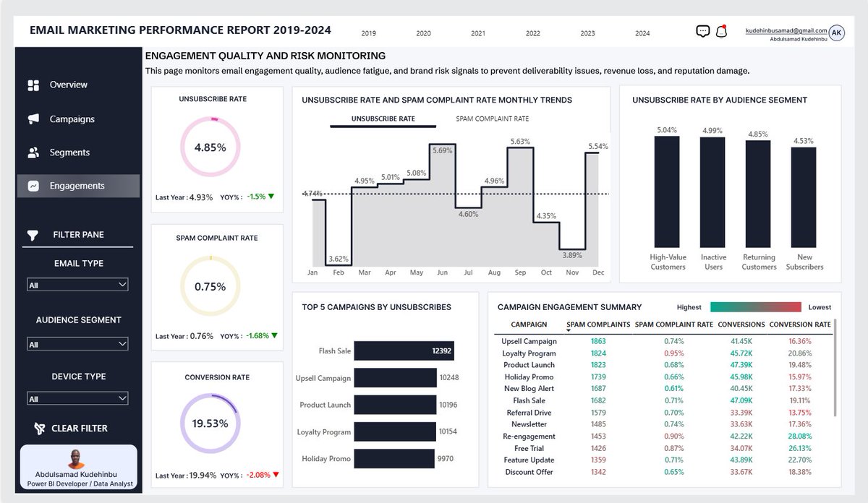Image resolution: width=868 pixels, height=503 pixels.
Task: Click the Newsletter campaign row
Action: pyautogui.click(x=663, y=424)
